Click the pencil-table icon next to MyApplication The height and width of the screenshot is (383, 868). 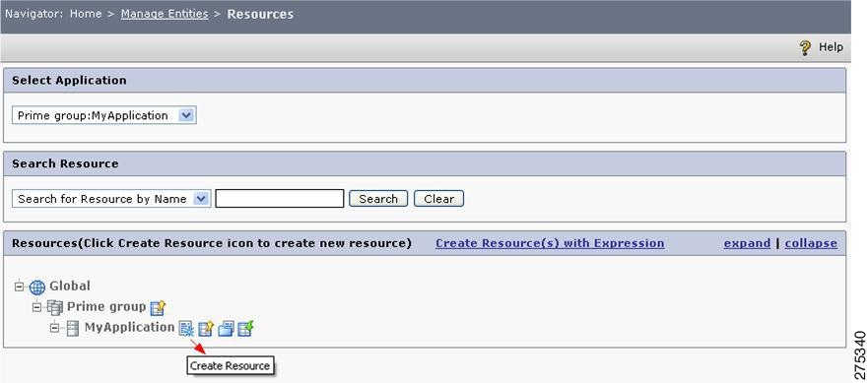(205, 329)
